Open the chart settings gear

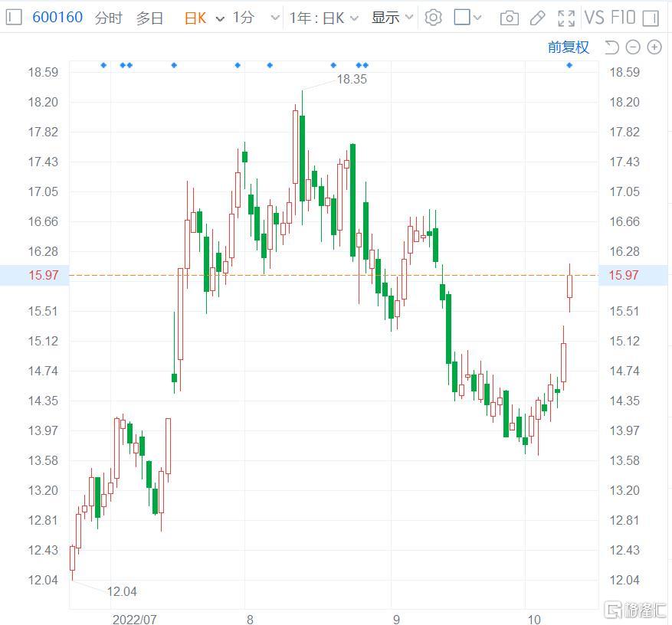pyautogui.click(x=433, y=18)
